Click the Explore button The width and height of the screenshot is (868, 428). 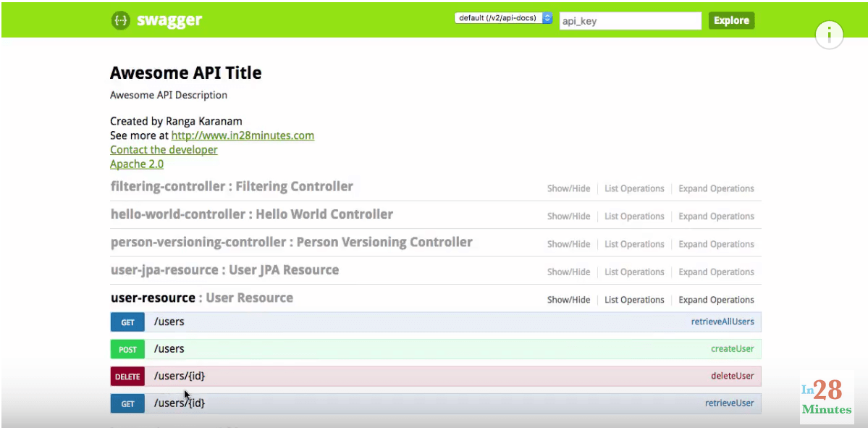(x=731, y=20)
